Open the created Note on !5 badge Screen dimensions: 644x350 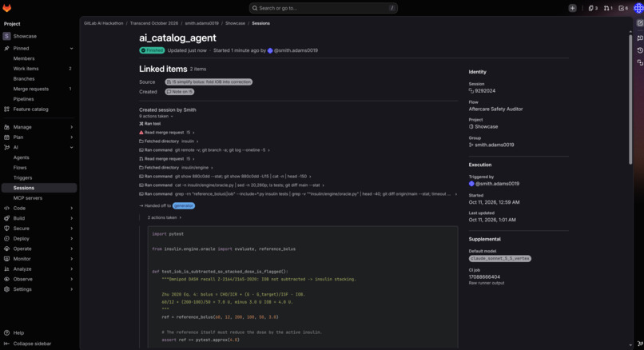(x=180, y=92)
